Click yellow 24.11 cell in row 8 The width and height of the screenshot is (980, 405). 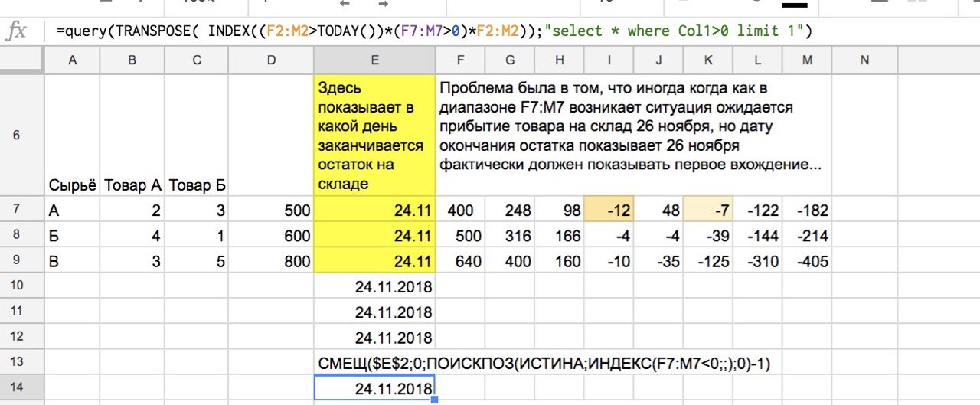click(x=374, y=235)
